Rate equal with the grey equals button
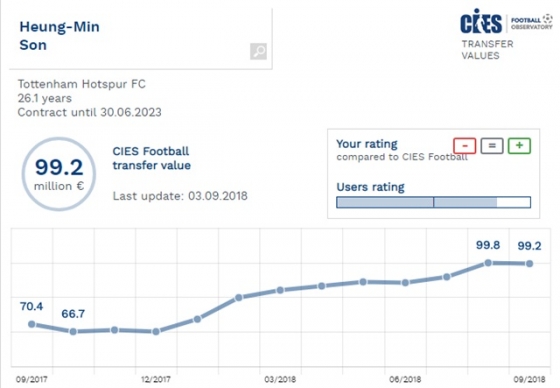Viewport: 560px width, 388px height. tap(492, 146)
